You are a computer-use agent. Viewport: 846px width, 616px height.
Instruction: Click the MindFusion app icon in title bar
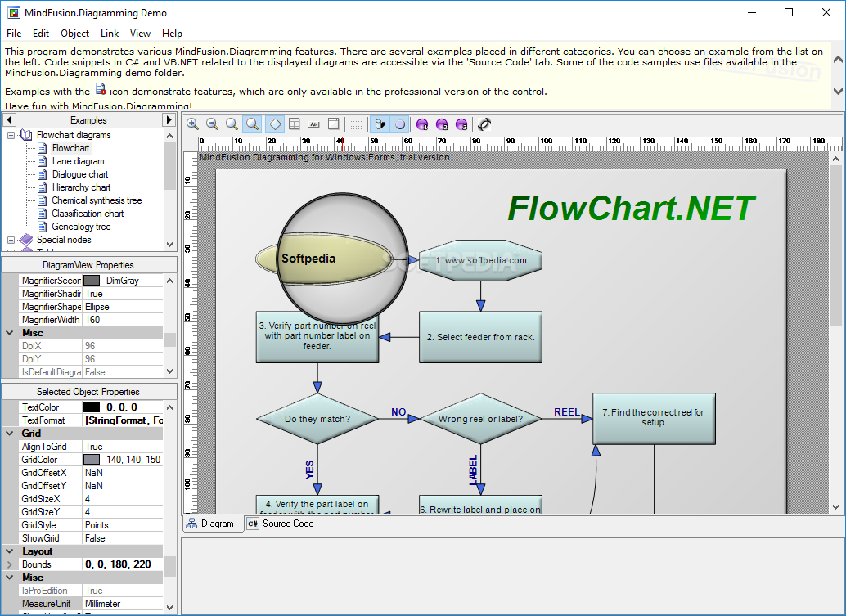(13, 12)
